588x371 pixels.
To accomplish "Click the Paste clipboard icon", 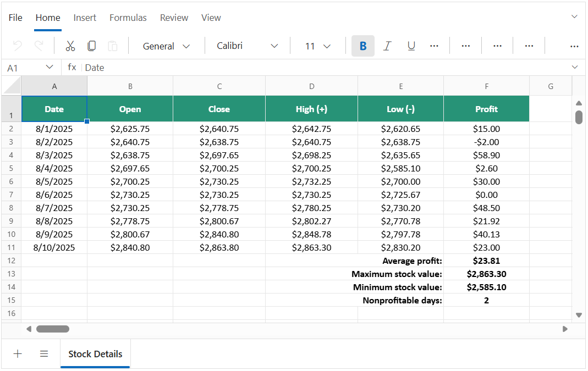I will (113, 46).
